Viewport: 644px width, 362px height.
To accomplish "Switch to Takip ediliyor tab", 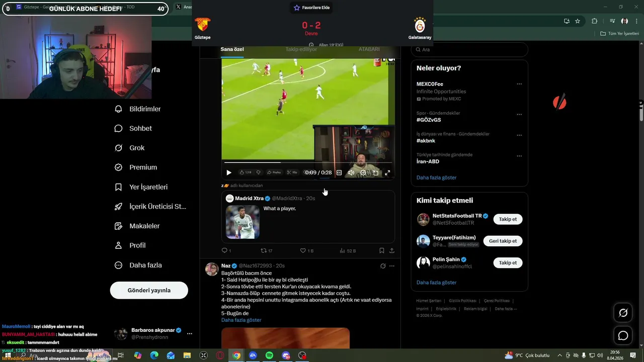I will pyautogui.click(x=301, y=49).
